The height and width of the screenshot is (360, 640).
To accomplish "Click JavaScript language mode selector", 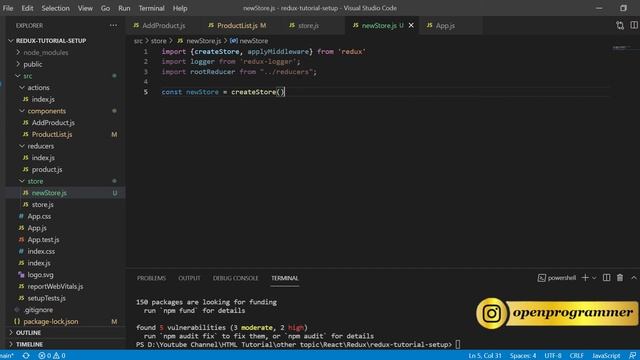I will click(606, 356).
